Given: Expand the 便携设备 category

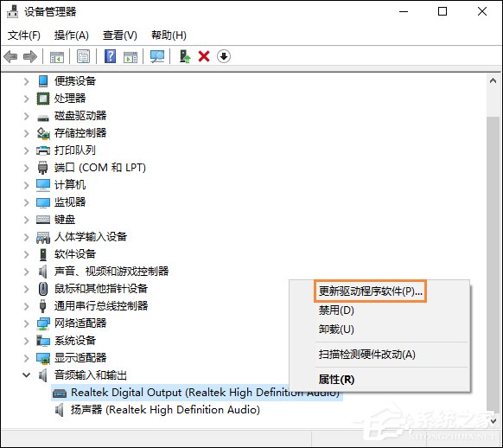Looking at the screenshot, I should click(26, 81).
